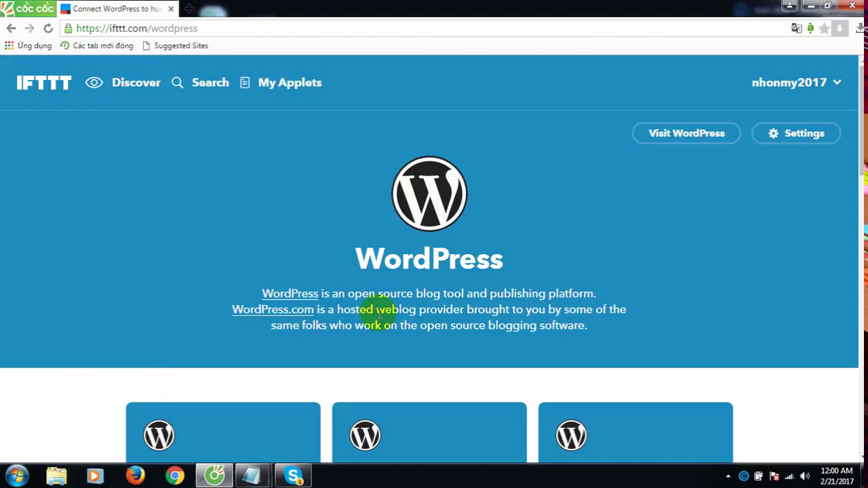868x488 pixels.
Task: Click the WordPress page title heading
Action: [429, 259]
